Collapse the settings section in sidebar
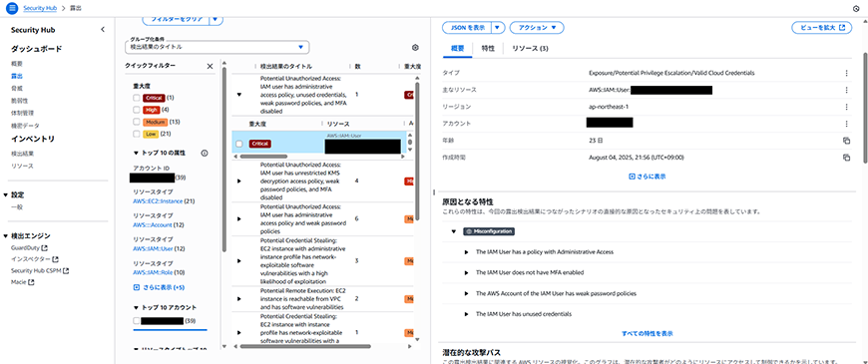This screenshot has width=868, height=364. [6, 194]
